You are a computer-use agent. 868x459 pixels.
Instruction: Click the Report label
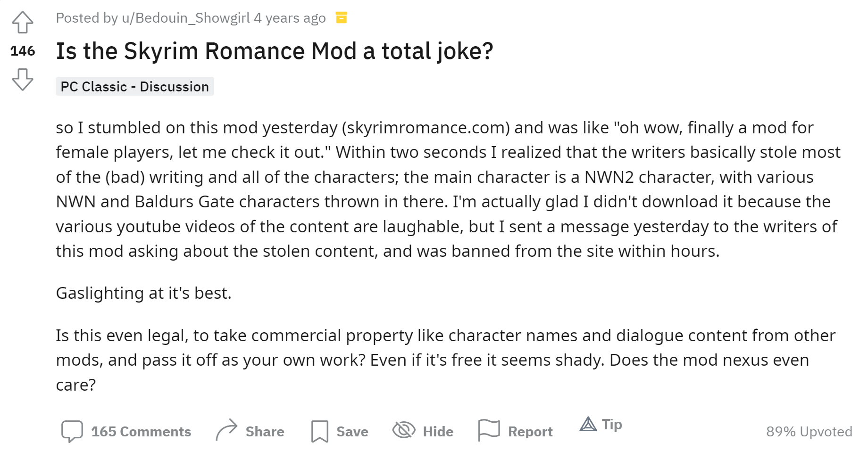pyautogui.click(x=530, y=432)
